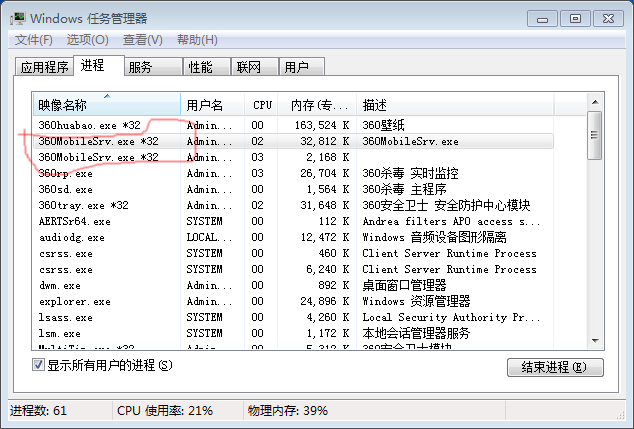The height and width of the screenshot is (429, 634).
Task: Click the 进程数: 61 status entry
Action: tap(38, 411)
